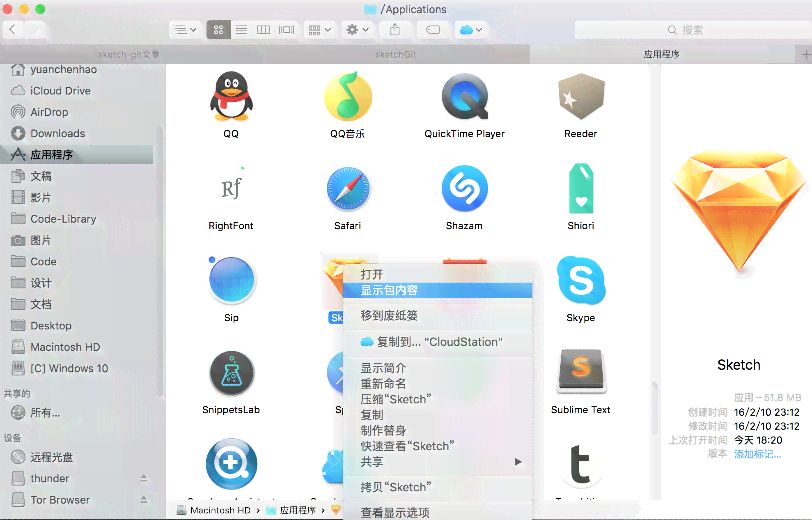
Task: Select the Shazam app icon
Action: click(x=465, y=189)
